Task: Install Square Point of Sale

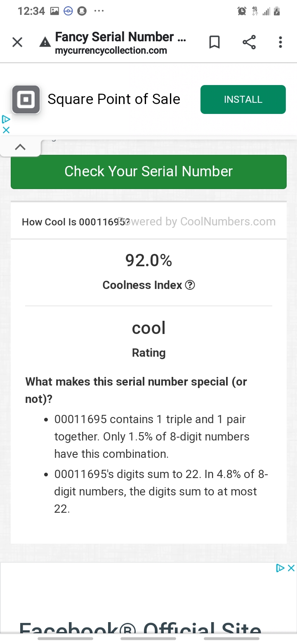Action: click(243, 99)
